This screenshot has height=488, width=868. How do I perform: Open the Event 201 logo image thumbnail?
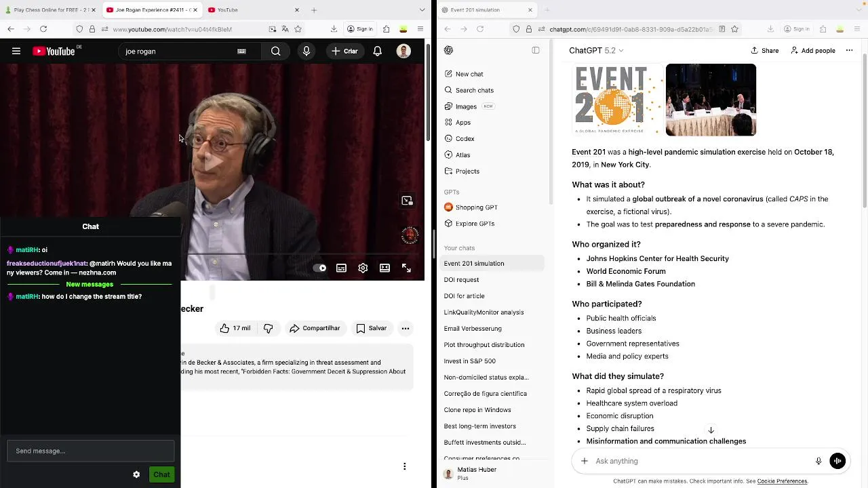618,100
